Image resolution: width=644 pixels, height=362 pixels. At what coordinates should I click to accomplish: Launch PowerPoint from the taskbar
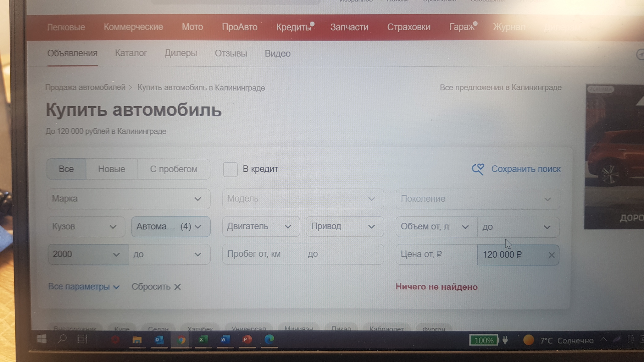pos(247,340)
